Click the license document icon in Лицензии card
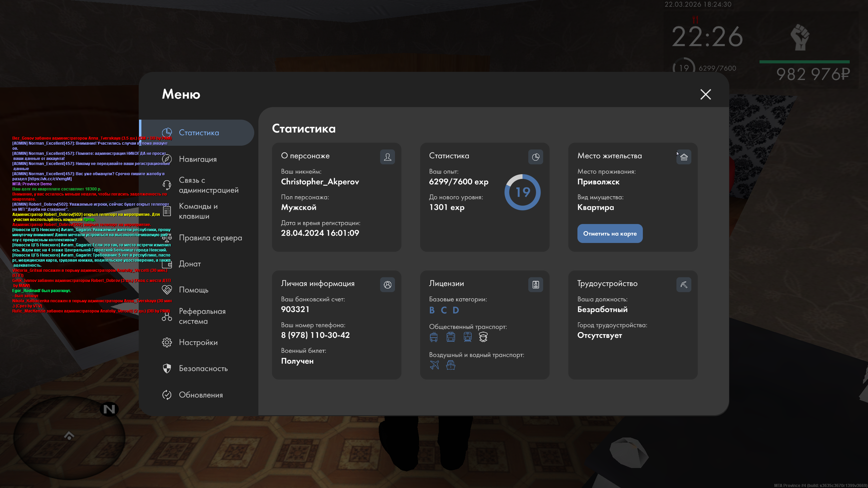 [x=535, y=285]
